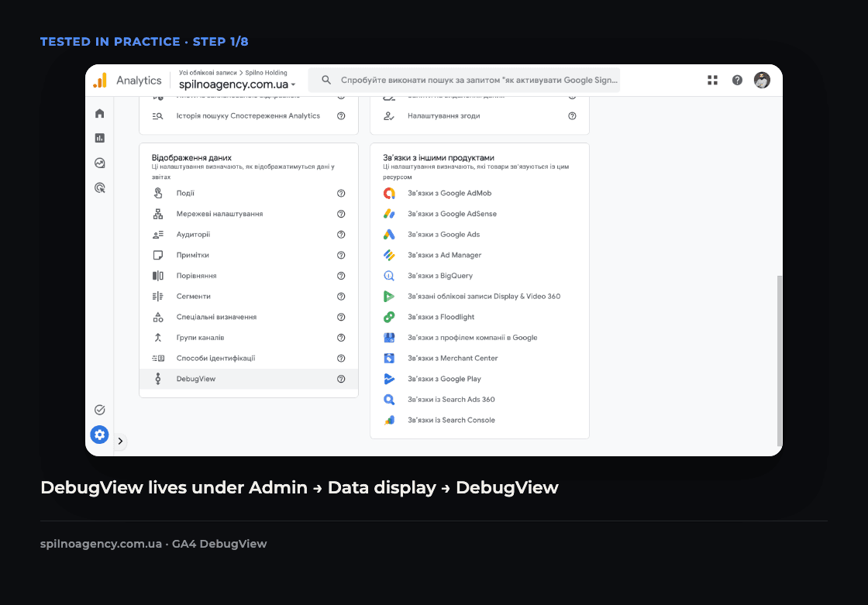Click the vertical page scrollbar
The width and height of the screenshot is (868, 605).
tap(780, 360)
